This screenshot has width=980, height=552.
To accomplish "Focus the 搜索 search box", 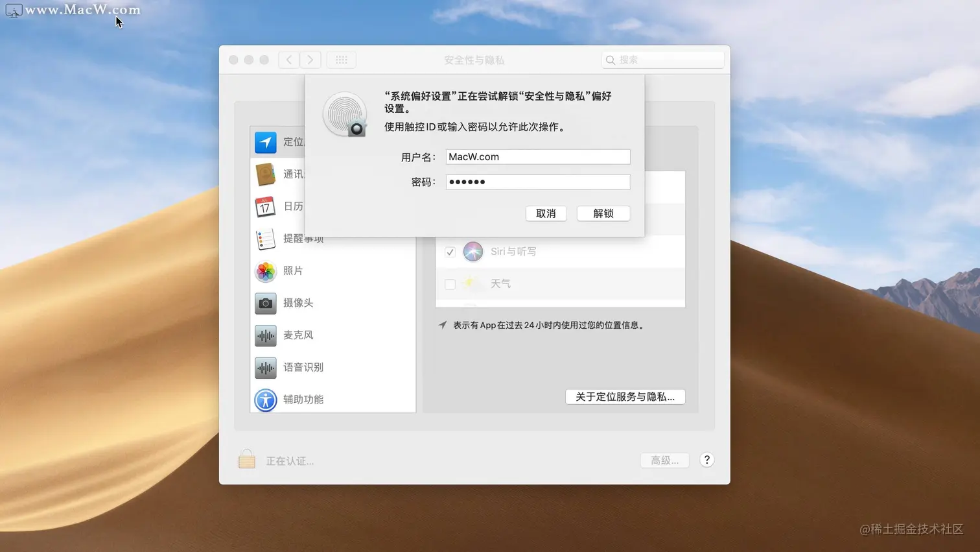I will coord(663,60).
